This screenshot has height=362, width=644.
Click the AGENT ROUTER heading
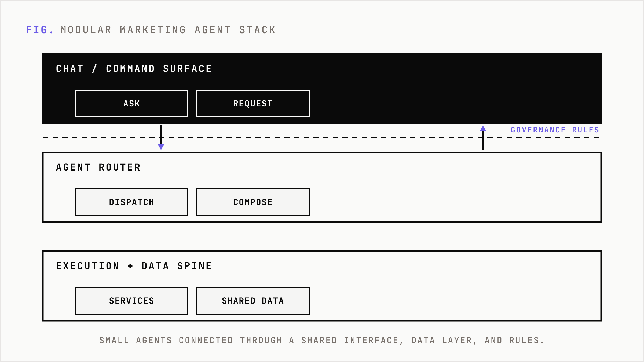click(x=98, y=167)
